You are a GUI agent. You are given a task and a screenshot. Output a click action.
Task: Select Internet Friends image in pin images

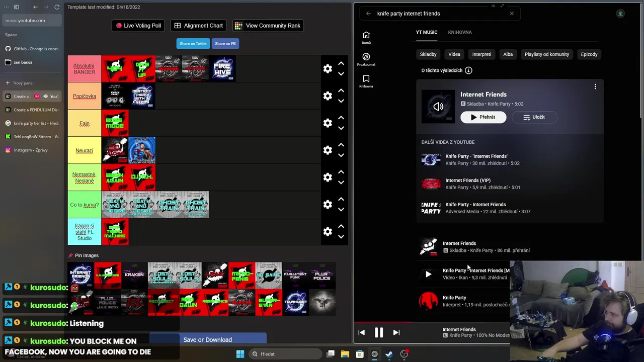pos(80,275)
